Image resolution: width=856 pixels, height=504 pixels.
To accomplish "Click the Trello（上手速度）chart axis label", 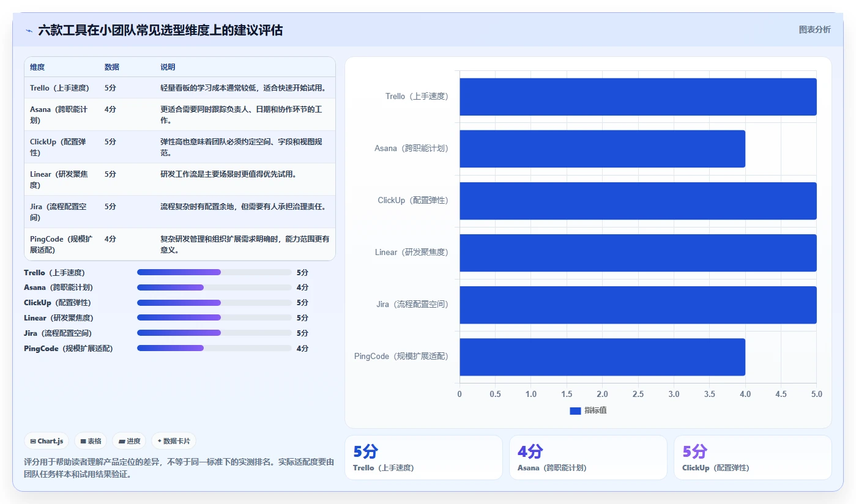I will pos(417,97).
